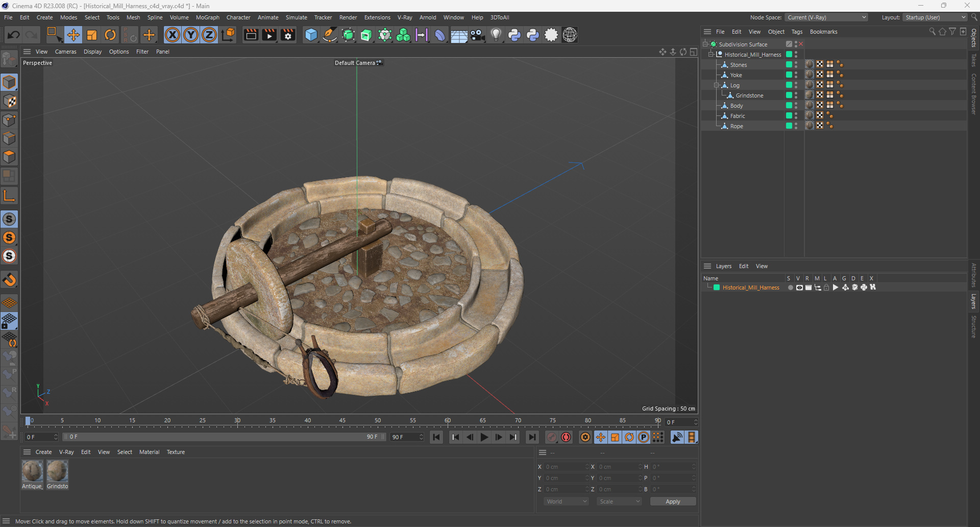Collapse the Log object node
The image size is (980, 527).
(716, 85)
